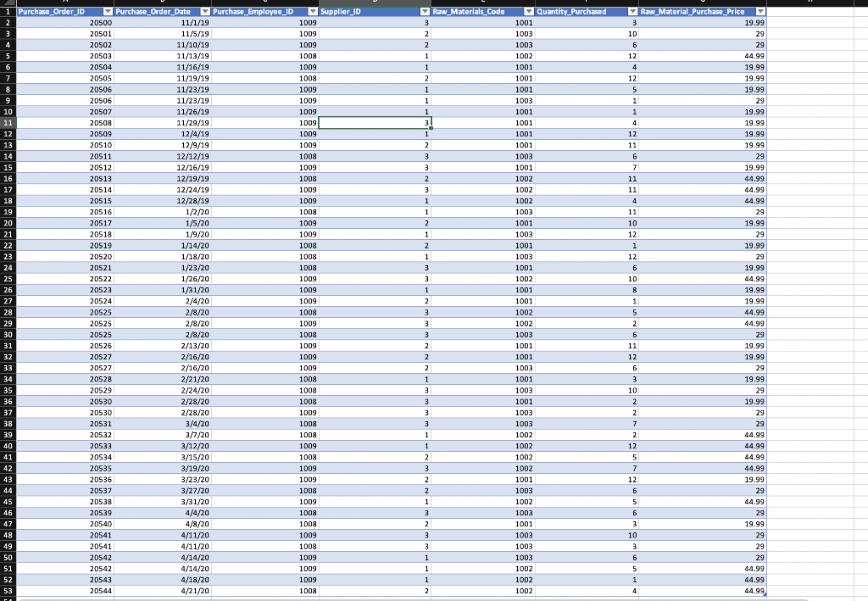This screenshot has width=868, height=601.
Task: Open the Purchase_Order_ID filter dropdown
Action: [108, 12]
